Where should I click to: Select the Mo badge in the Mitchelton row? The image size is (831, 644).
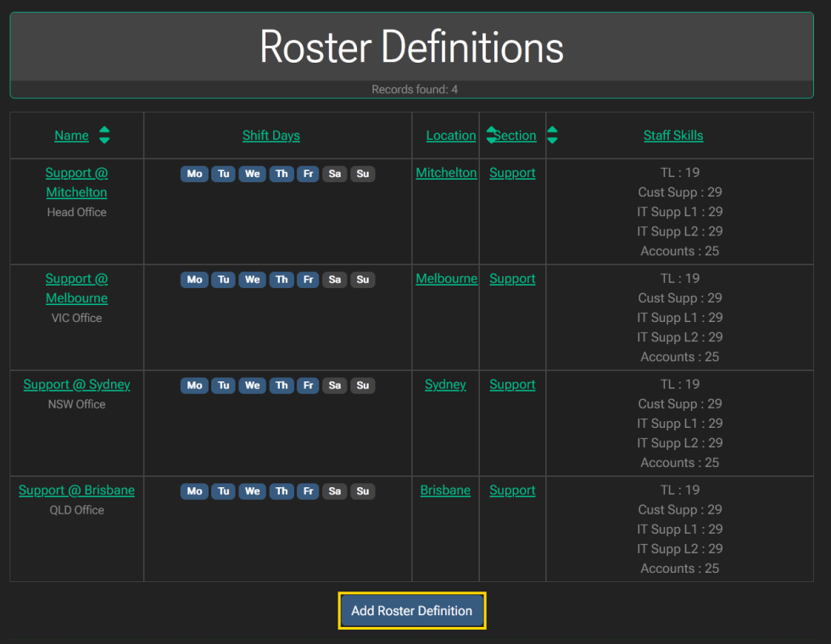[x=194, y=174]
